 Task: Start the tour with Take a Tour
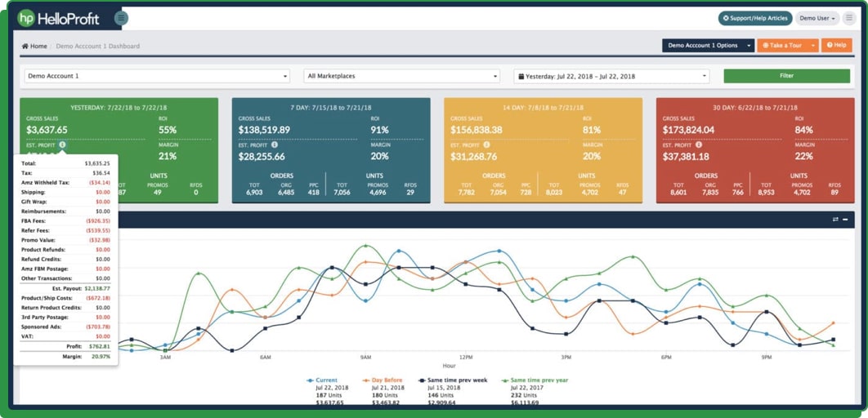tap(782, 46)
